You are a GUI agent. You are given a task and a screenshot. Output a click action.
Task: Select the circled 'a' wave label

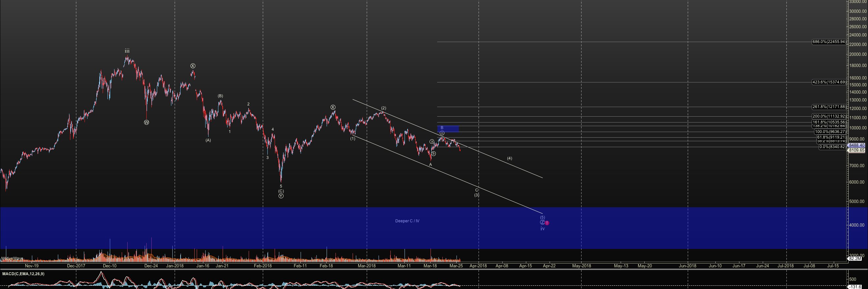tap(432, 142)
